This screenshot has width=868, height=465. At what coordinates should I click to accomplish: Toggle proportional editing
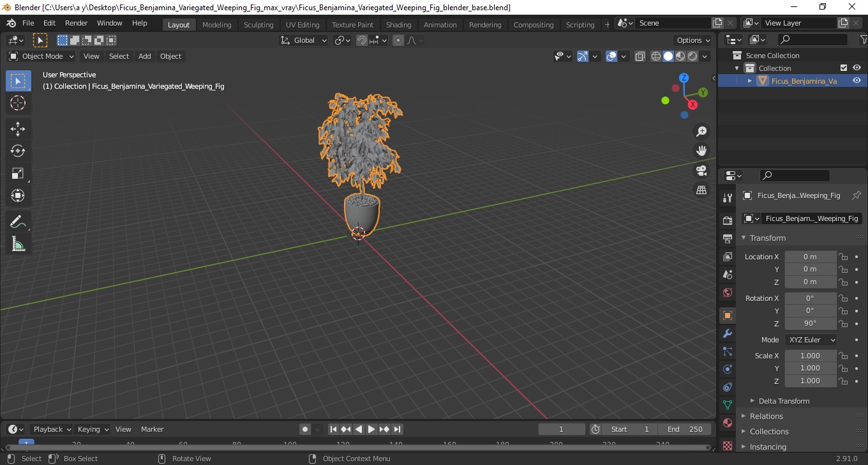398,40
